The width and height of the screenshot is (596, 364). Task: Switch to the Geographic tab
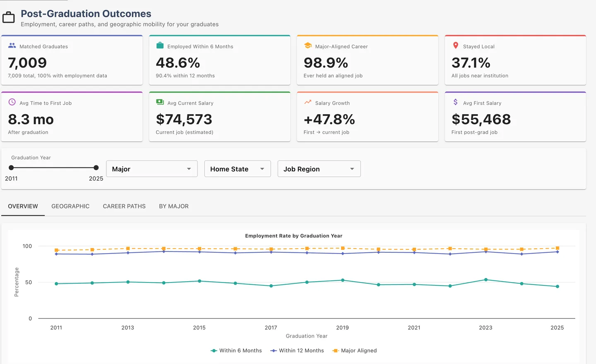(70, 206)
